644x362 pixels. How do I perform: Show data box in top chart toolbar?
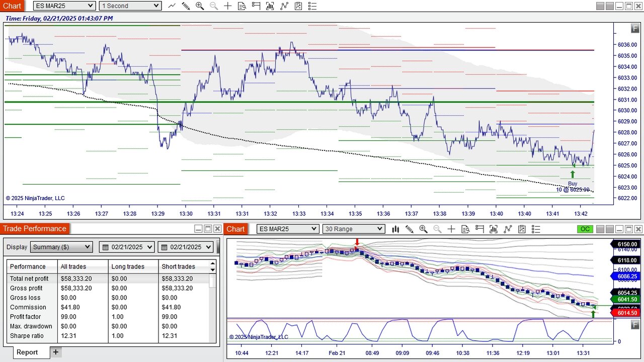tap(242, 6)
